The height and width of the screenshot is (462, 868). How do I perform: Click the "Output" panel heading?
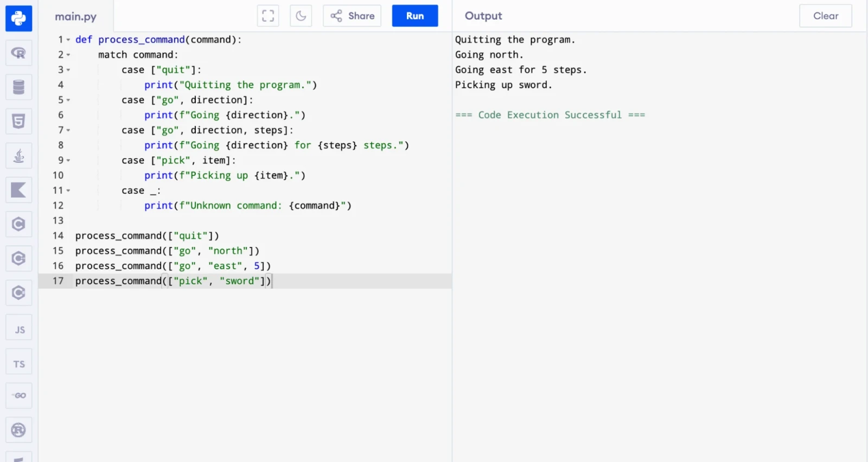click(x=483, y=16)
